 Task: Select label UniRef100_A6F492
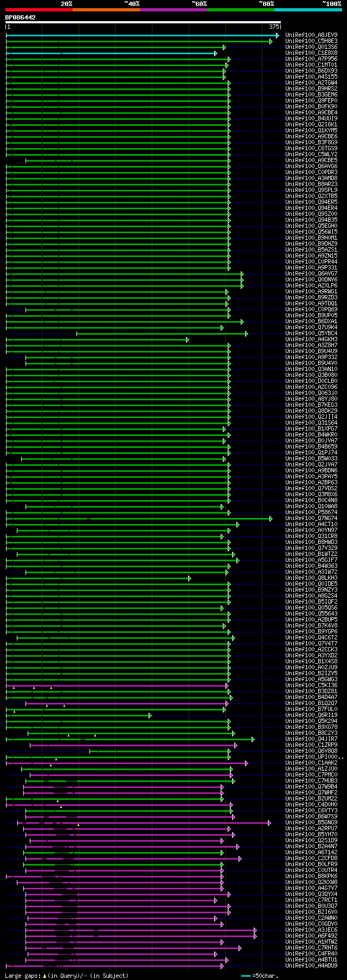click(x=311, y=936)
